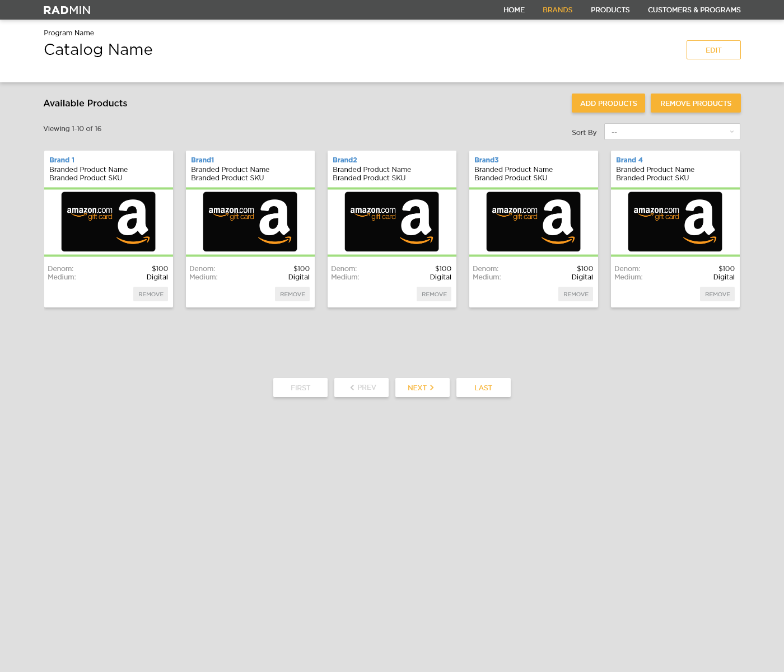Remove the Brand 4 product
This screenshot has width=784, height=672.
(717, 294)
